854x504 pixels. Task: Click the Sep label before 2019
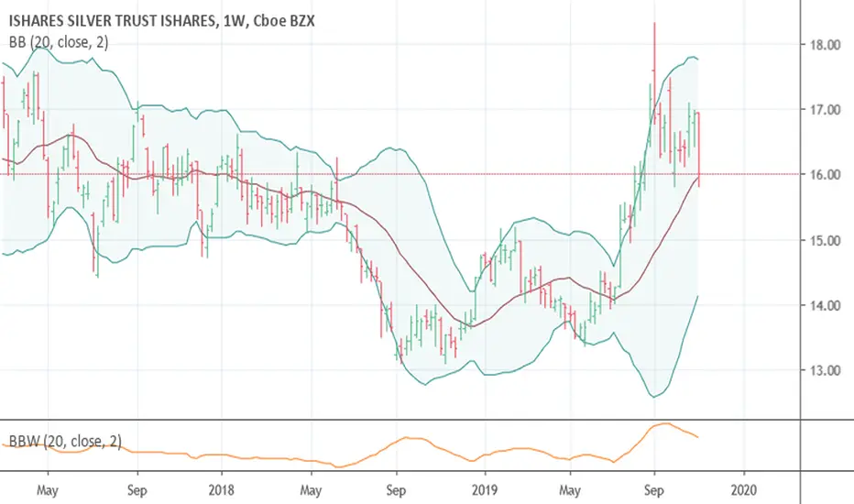pyautogui.click(x=396, y=490)
